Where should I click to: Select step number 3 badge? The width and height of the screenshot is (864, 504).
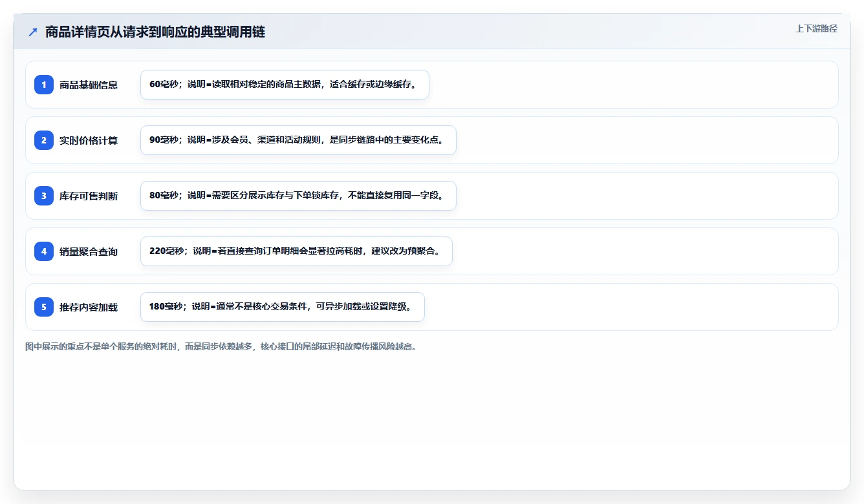coord(44,196)
